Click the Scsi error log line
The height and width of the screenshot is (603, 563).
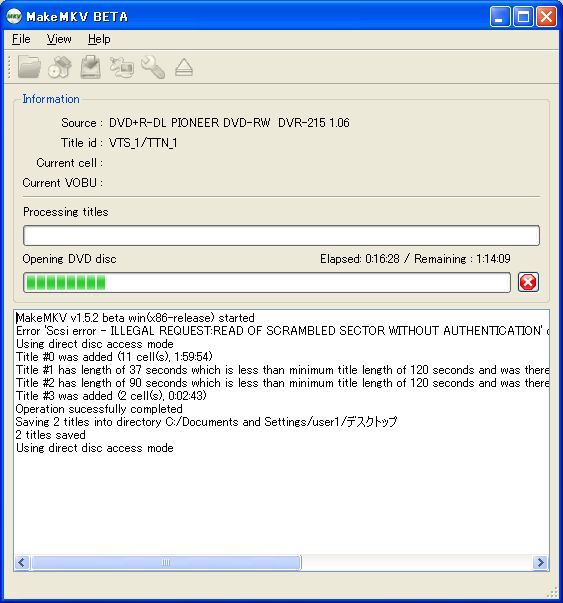tap(282, 331)
